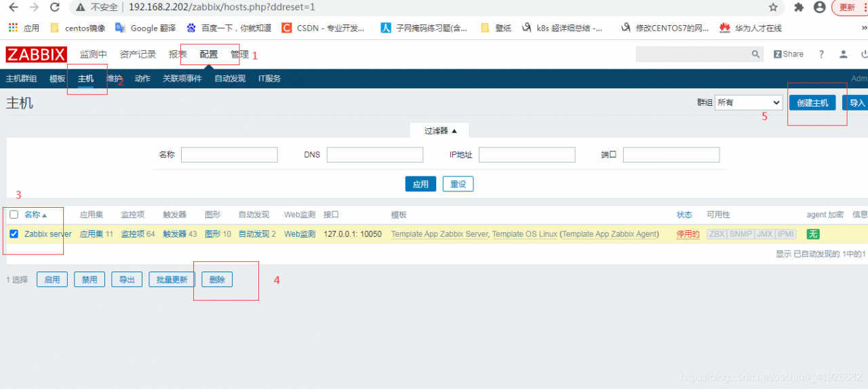Open the 管理 menu
Screen dimensions: 868x389
239,54
